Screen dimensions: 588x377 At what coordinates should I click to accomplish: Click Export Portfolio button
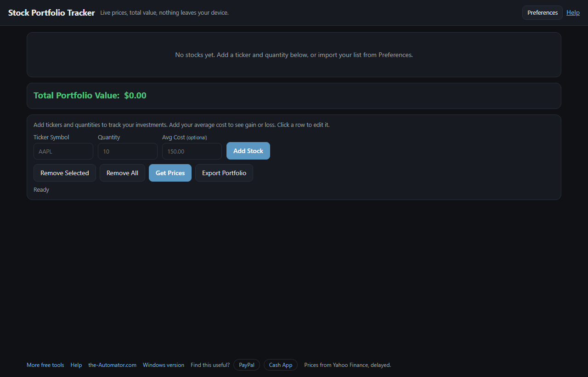tap(224, 173)
